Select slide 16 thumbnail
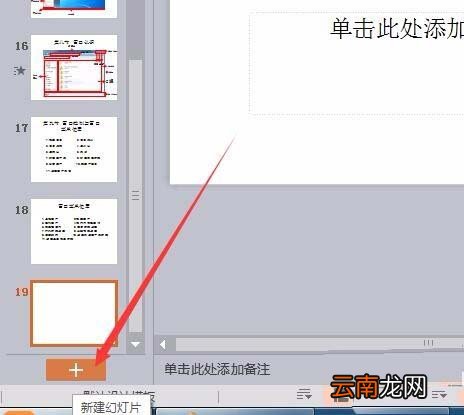This screenshot has height=415, width=464. point(74,67)
